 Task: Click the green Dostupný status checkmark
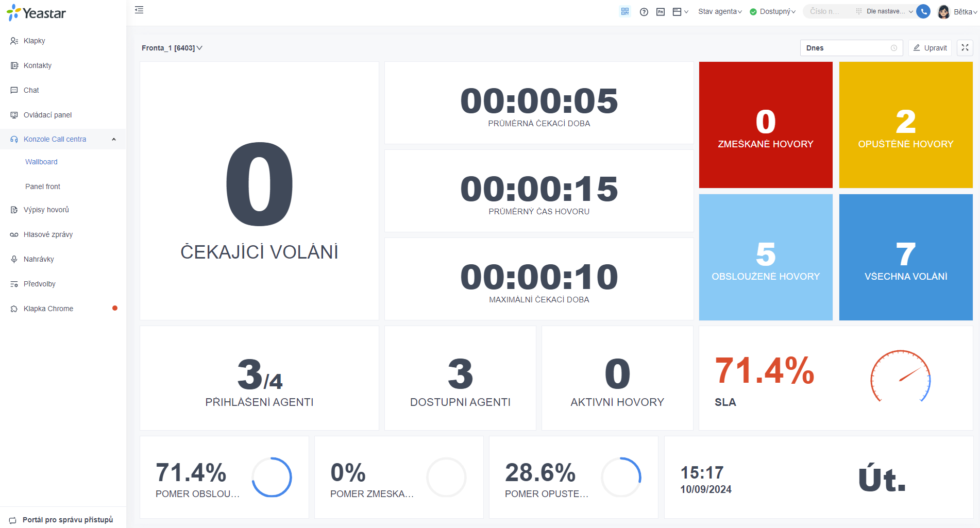click(753, 12)
